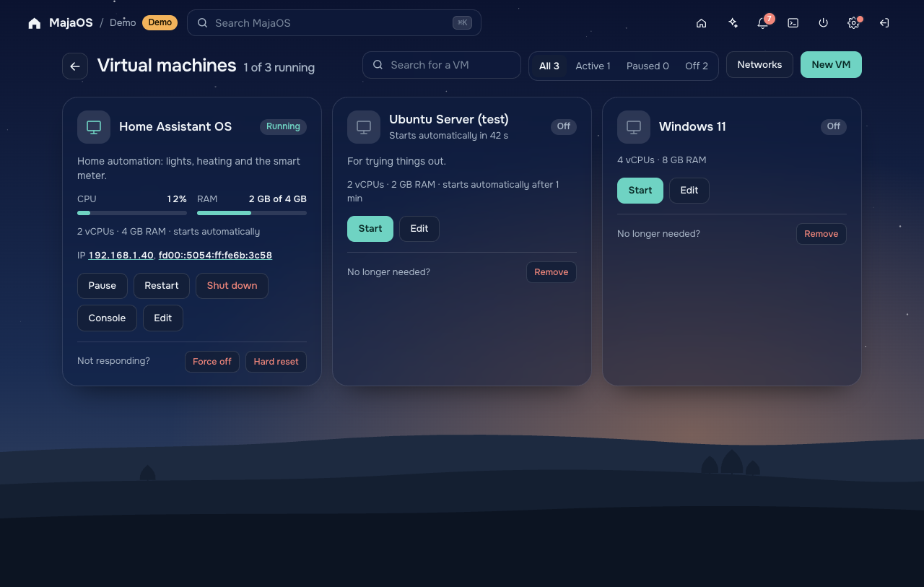Viewport: 924px width, 587px height.
Task: Click the Home Assistant OS monitor icon
Action: pos(94,127)
